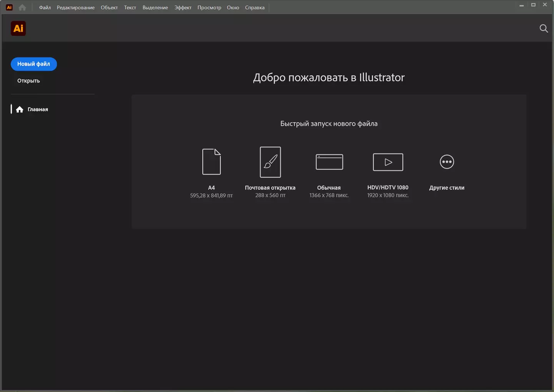This screenshot has height=392, width=554.
Task: Click the 288 x 560 пт size text
Action: (x=270, y=196)
